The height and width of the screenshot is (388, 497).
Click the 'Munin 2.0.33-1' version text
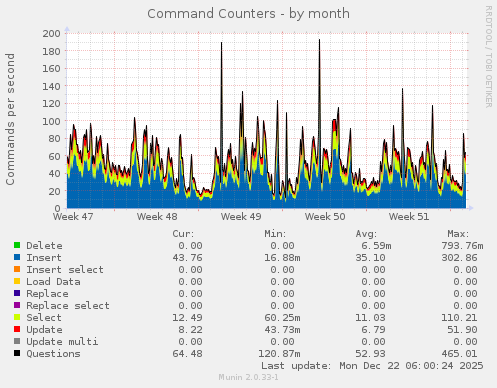click(x=249, y=377)
